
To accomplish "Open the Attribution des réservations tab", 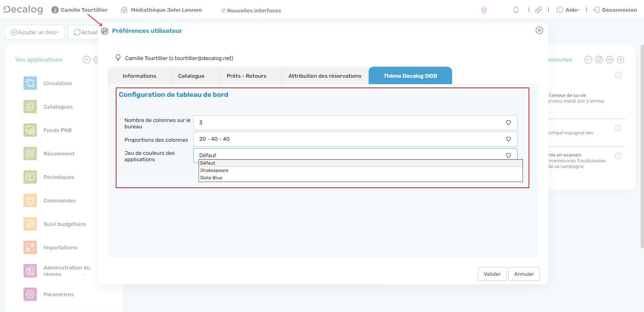I will [325, 76].
